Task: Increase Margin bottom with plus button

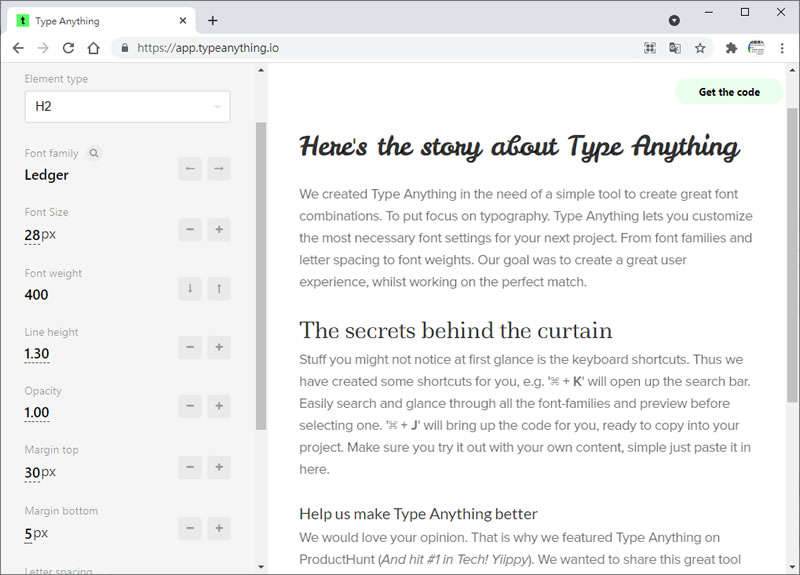Action: (219, 528)
